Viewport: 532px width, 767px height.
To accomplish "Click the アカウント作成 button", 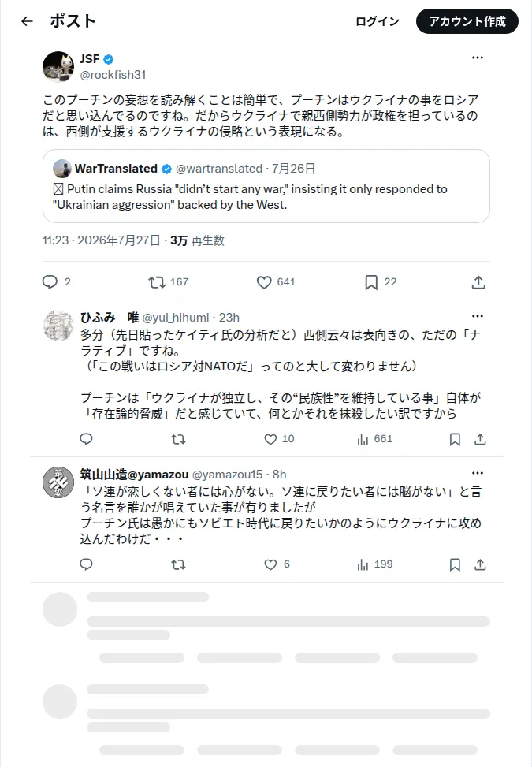I will pos(467,21).
